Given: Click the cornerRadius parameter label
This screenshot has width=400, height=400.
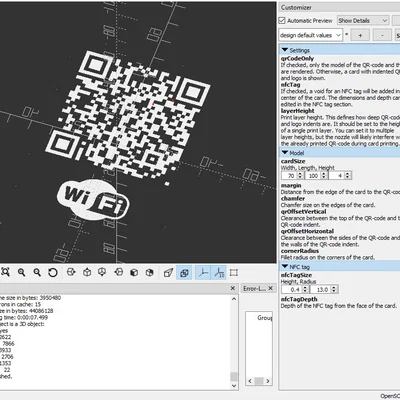Looking at the screenshot, I should pos(300,251).
